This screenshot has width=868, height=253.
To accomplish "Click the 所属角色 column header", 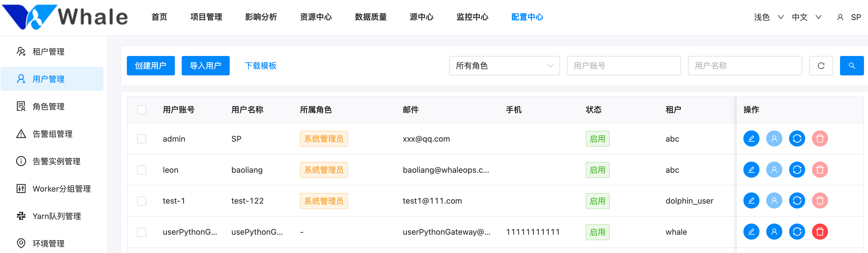I will click(316, 110).
